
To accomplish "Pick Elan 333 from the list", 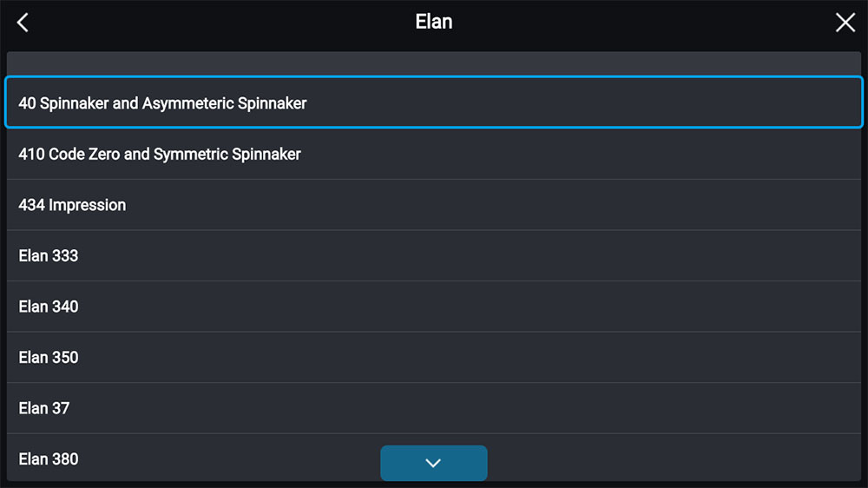I will point(434,256).
